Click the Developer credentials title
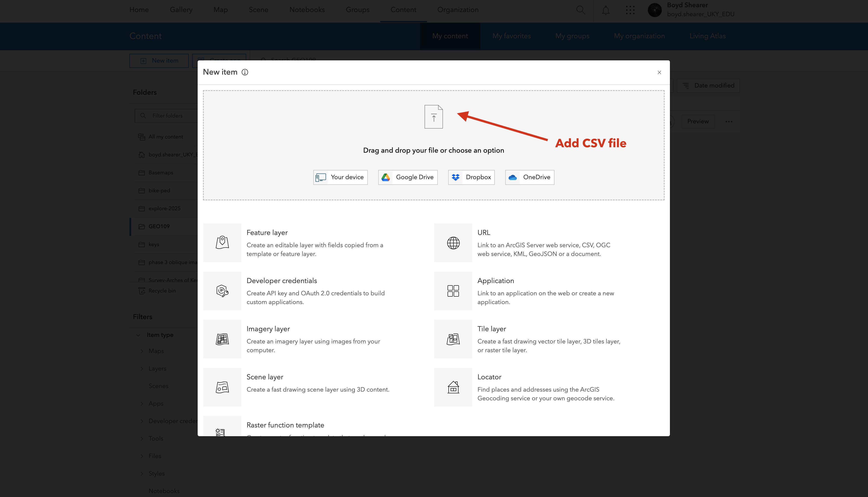Image resolution: width=868 pixels, height=497 pixels. coord(282,281)
